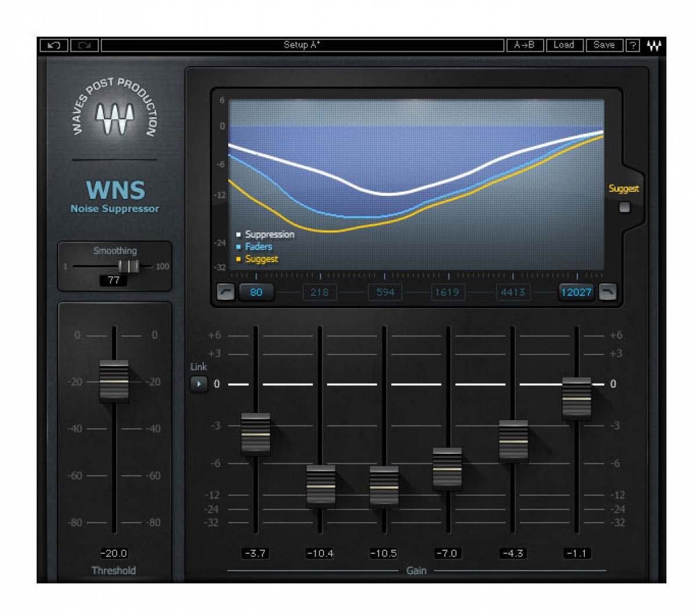The height and width of the screenshot is (616, 697).
Task: Select the 80 frequency field
Action: 256,292
